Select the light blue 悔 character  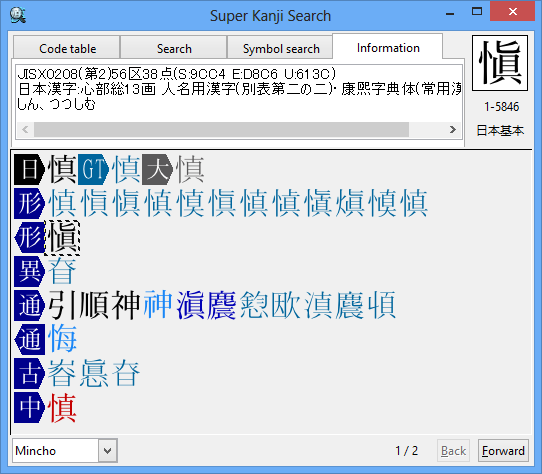pyautogui.click(x=62, y=340)
